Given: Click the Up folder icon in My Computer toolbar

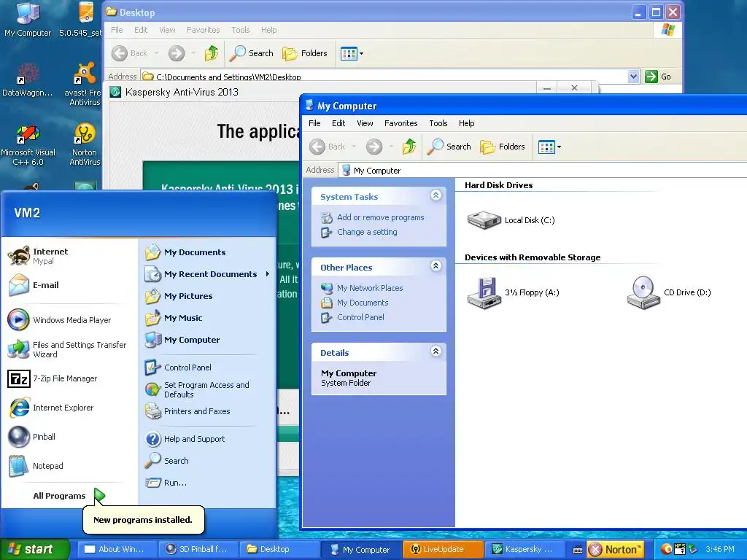Looking at the screenshot, I should click(409, 147).
